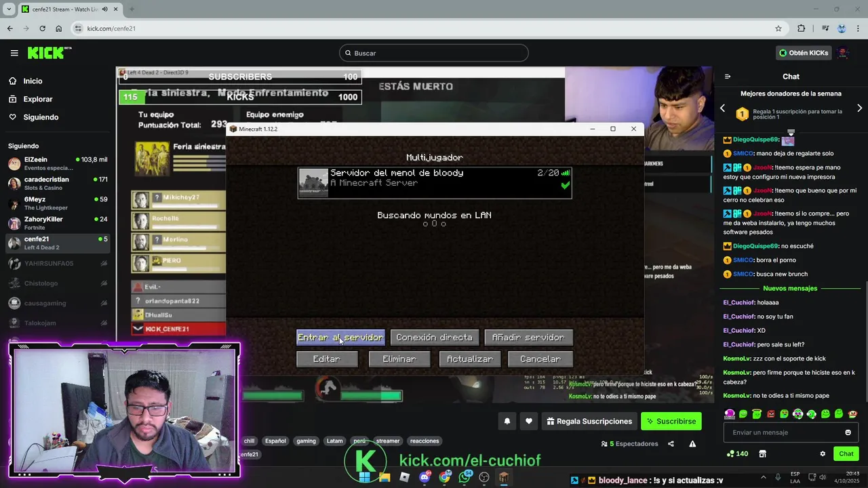868x488 pixels.
Task: Click Cancelar in Minecraft multiplayer menu
Action: [x=540, y=359]
